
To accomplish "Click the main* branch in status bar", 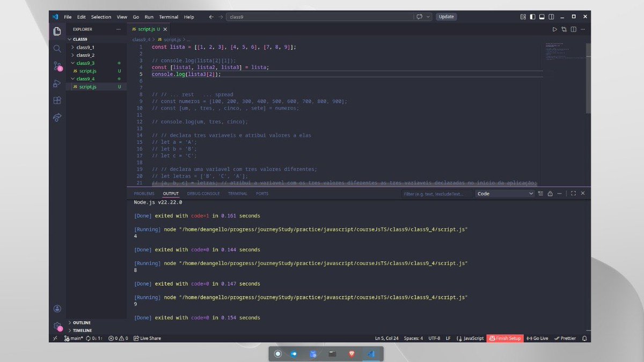I will 75,338.
